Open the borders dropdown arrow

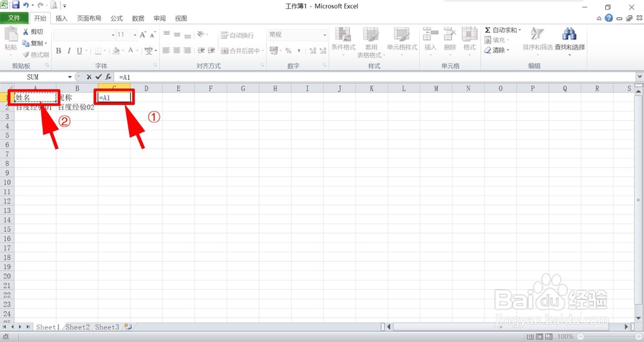point(105,51)
